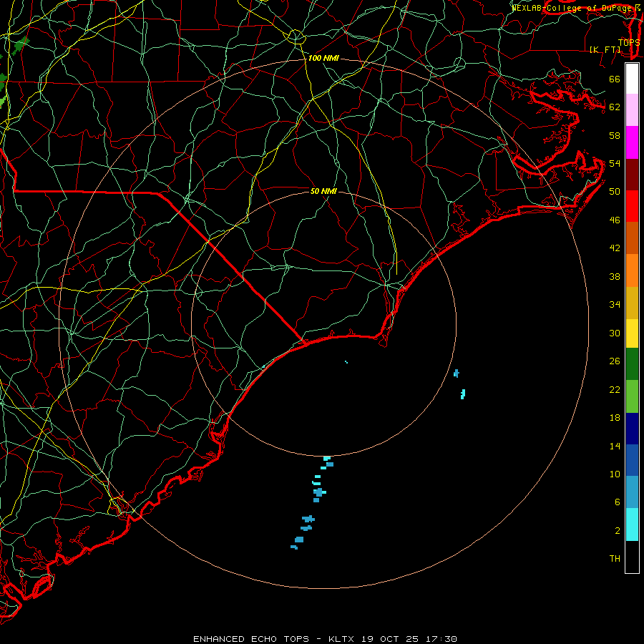Click the light pink 62 kft swatch
Screen dimensions: 644x644
coord(632,109)
